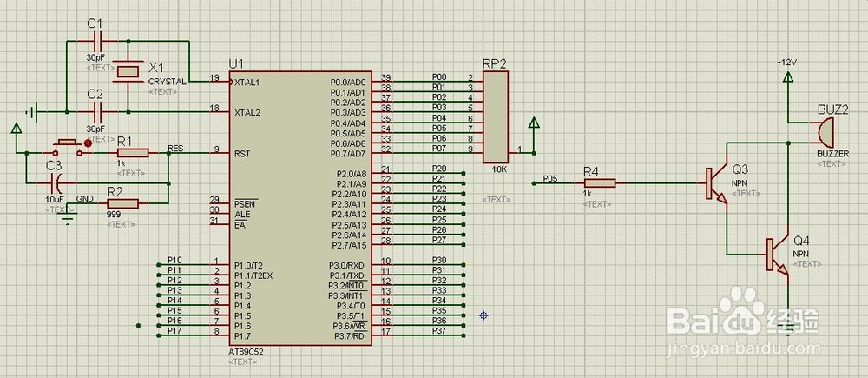This screenshot has height=378, width=868.
Task: Select the X1 crystal component
Action: pos(128,71)
